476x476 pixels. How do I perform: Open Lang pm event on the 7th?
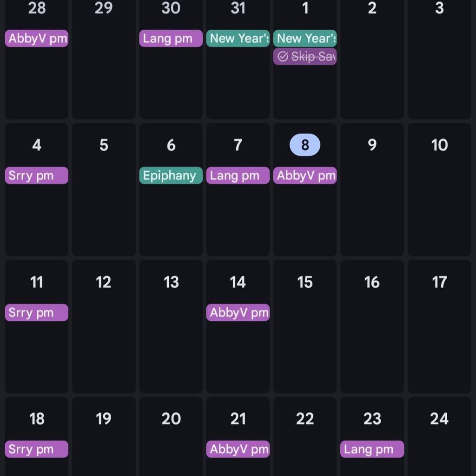point(238,176)
